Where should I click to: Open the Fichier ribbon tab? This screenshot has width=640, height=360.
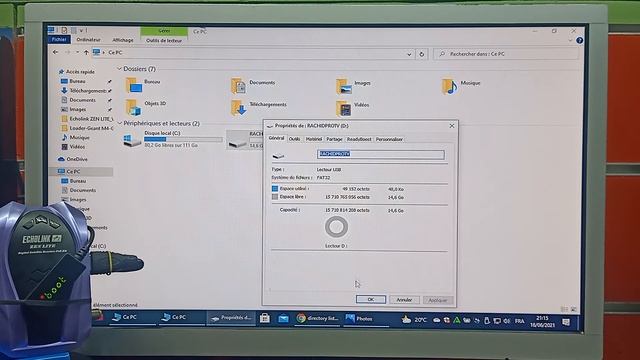(59, 39)
